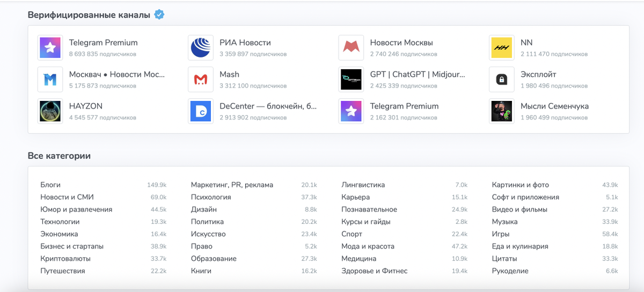Image resolution: width=644 pixels, height=292 pixels.
Task: Click the Мысли Семенчука avatar
Action: coord(502,111)
